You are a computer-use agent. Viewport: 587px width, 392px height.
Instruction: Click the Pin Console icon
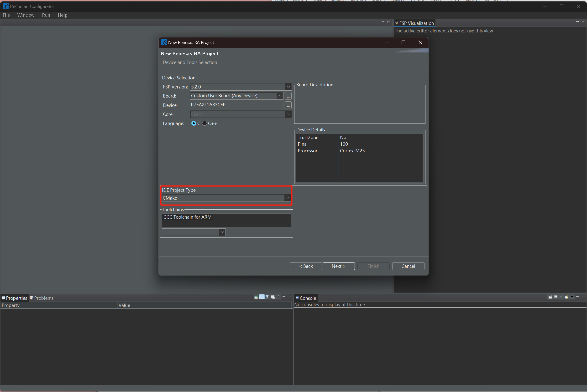550,297
